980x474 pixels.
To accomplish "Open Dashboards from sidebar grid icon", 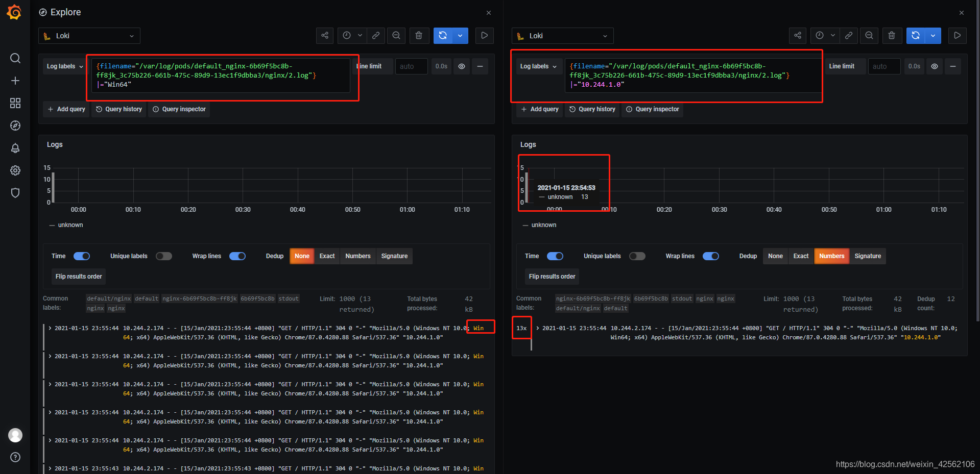I will pos(15,103).
